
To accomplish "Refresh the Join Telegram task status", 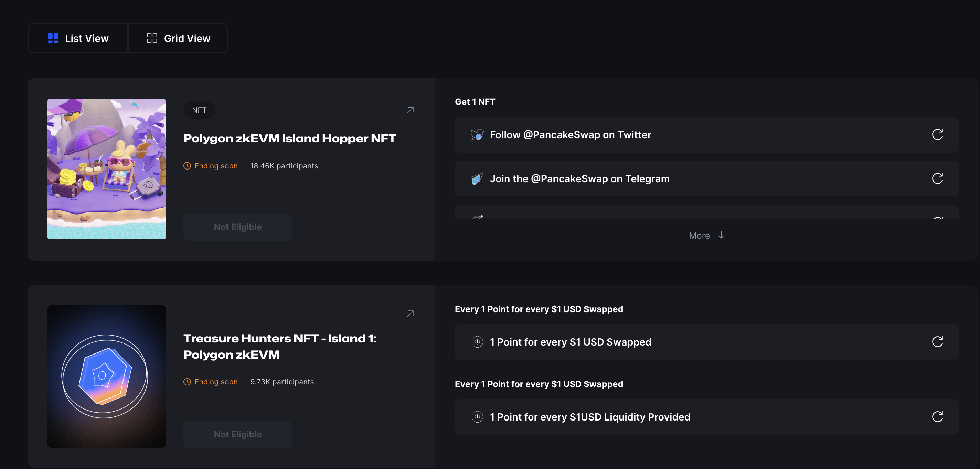I will pyautogui.click(x=937, y=179).
